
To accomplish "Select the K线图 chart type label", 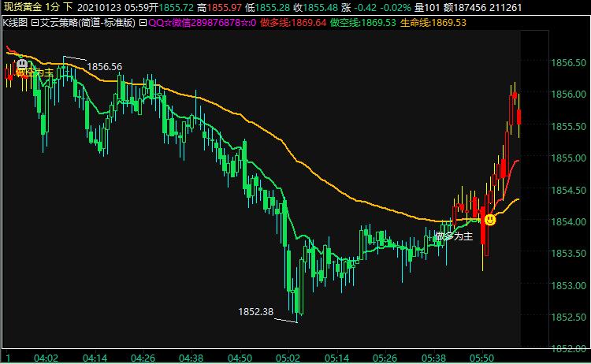I will click(x=14, y=23).
